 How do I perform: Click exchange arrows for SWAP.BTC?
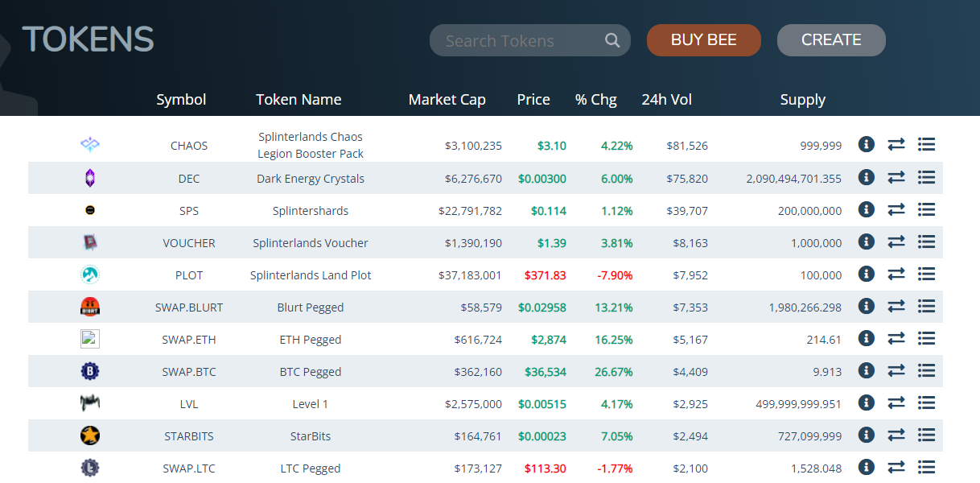[x=896, y=370]
